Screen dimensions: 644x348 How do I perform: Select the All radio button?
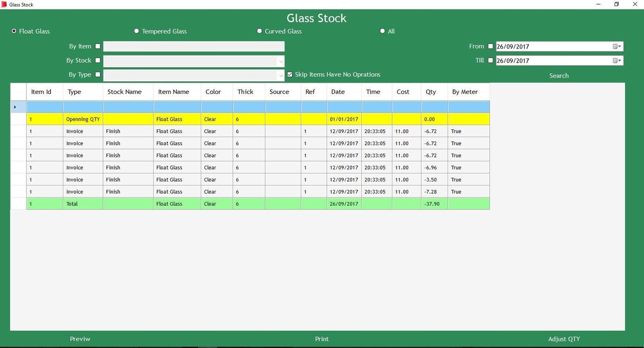(383, 31)
